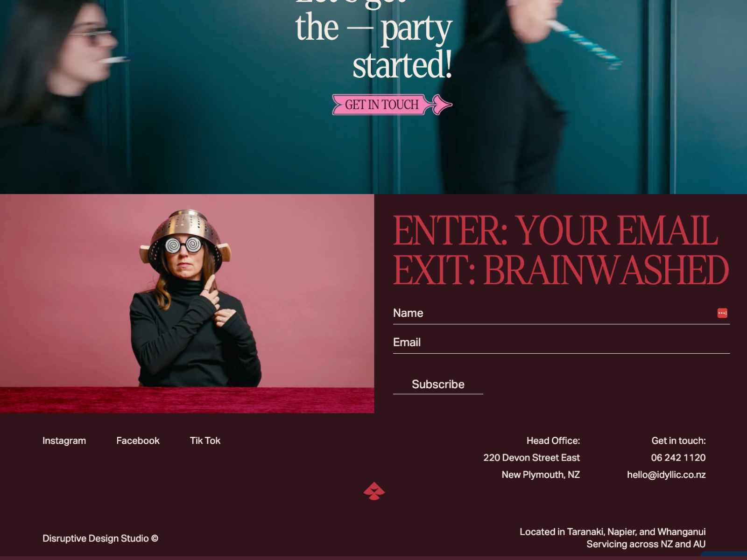Click the New Plymouth, NZ text
Image resolution: width=747 pixels, height=560 pixels.
click(541, 475)
